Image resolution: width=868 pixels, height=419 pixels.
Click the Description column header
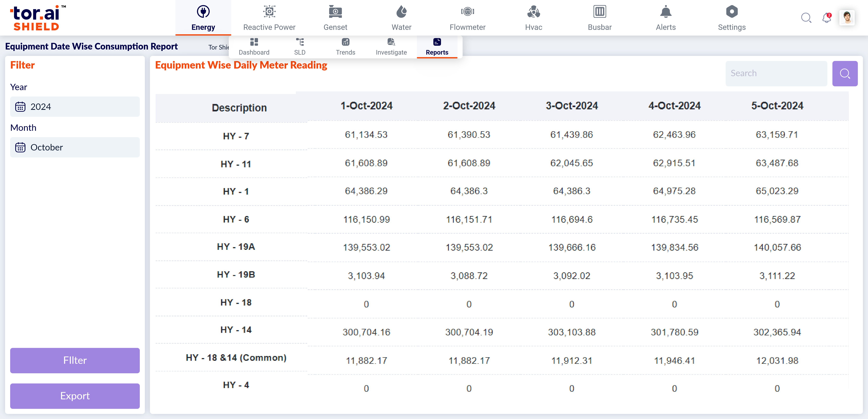click(239, 108)
